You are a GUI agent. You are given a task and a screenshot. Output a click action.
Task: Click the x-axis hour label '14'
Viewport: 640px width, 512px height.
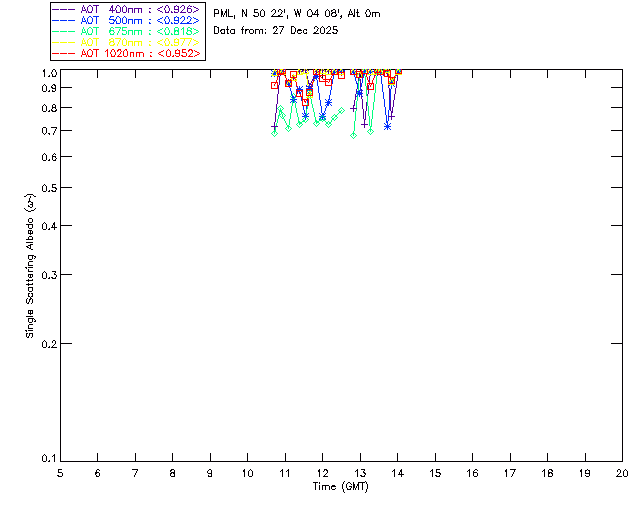tap(398, 473)
